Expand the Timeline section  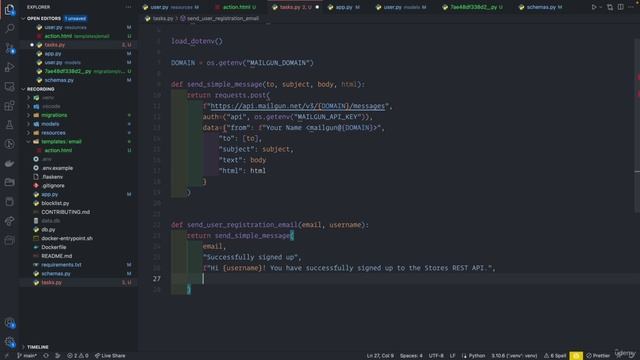point(38,347)
